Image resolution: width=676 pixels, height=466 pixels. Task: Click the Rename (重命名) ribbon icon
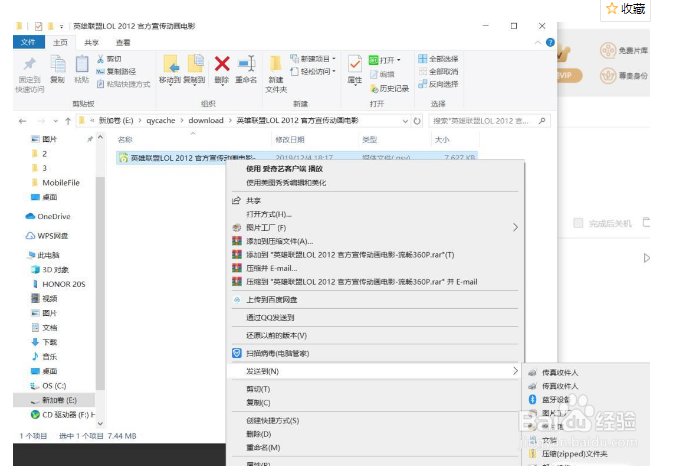pyautogui.click(x=246, y=69)
